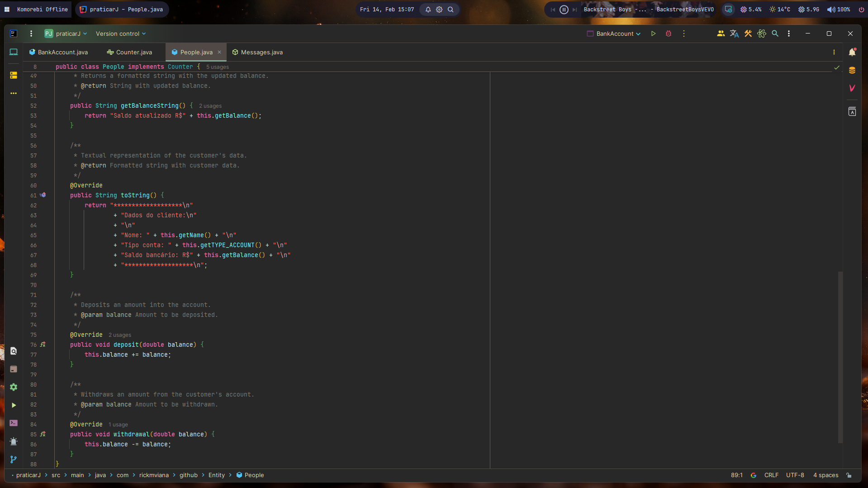Open the IDE main menu icon
Screen dimensions: 868x488
[14, 33]
